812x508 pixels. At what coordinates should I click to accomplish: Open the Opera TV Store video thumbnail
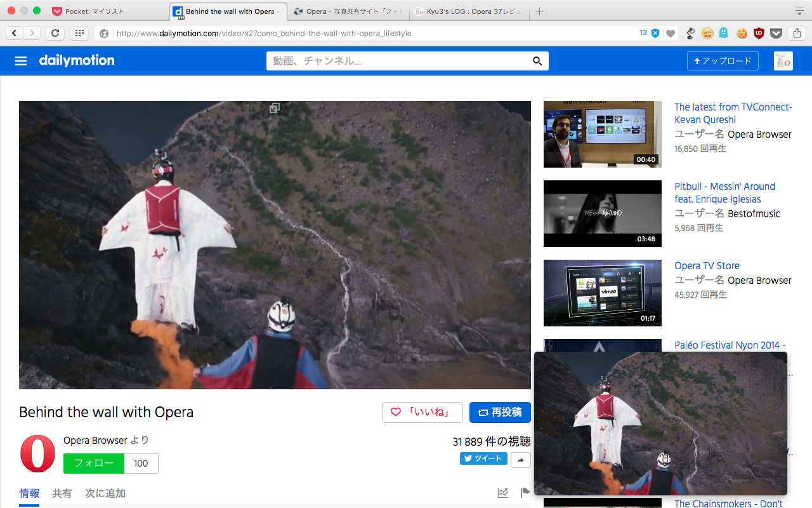pos(603,293)
